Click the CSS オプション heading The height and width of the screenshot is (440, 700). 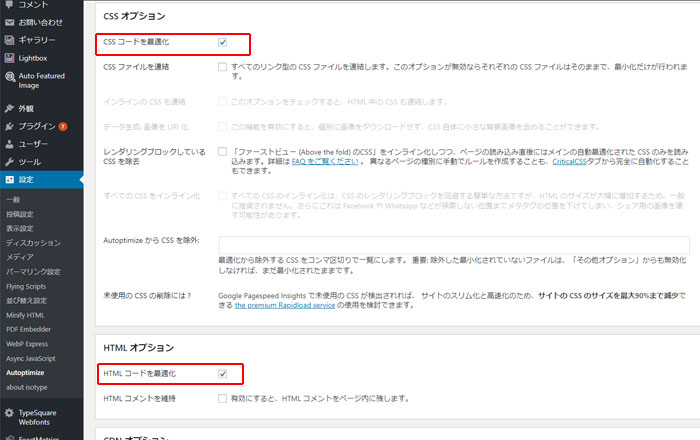click(134, 16)
